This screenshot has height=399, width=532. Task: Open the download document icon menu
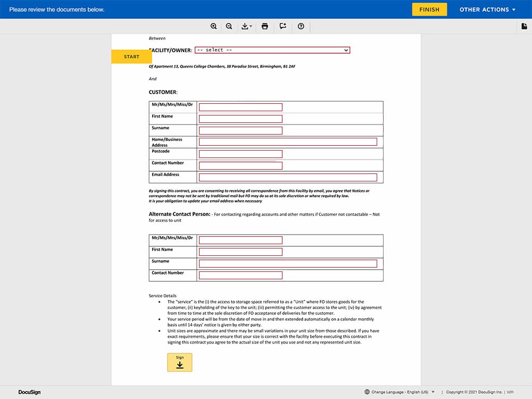(x=246, y=26)
